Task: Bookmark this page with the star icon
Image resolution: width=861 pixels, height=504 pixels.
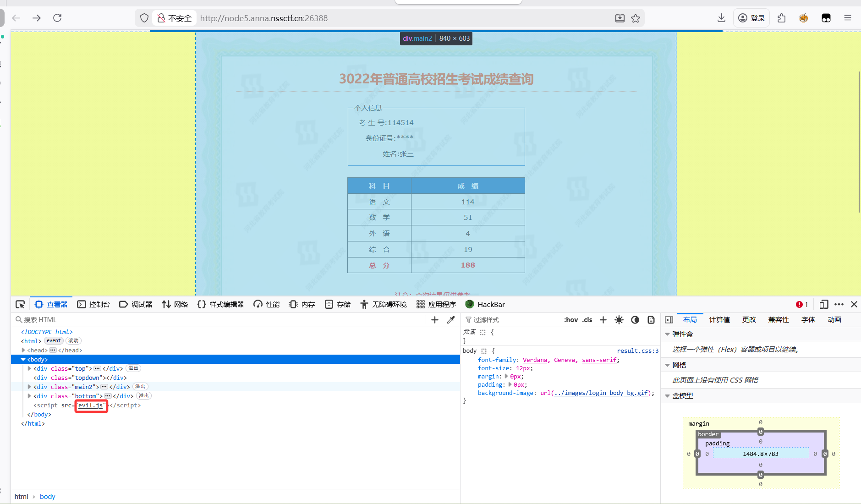Action: click(x=636, y=18)
